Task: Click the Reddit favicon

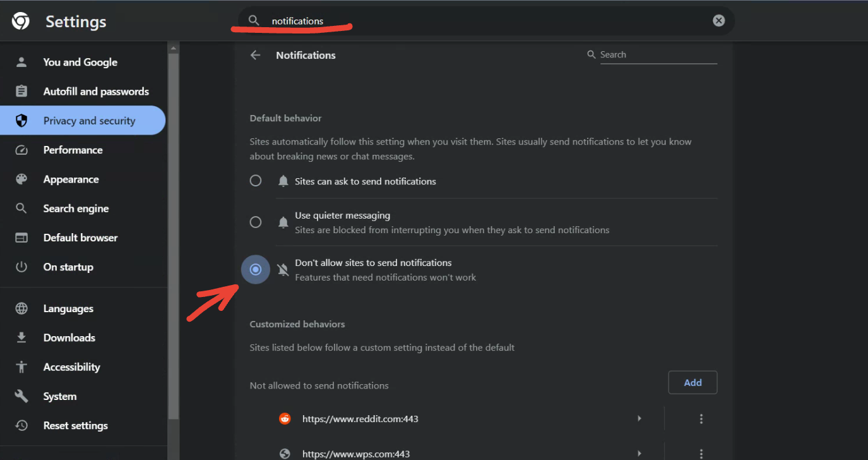Action: pos(285,418)
